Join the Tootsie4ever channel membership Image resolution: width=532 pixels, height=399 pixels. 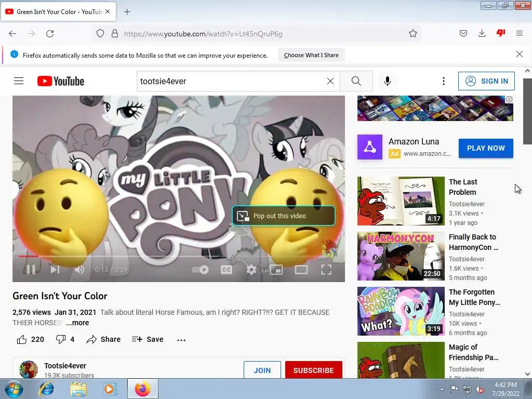262,370
